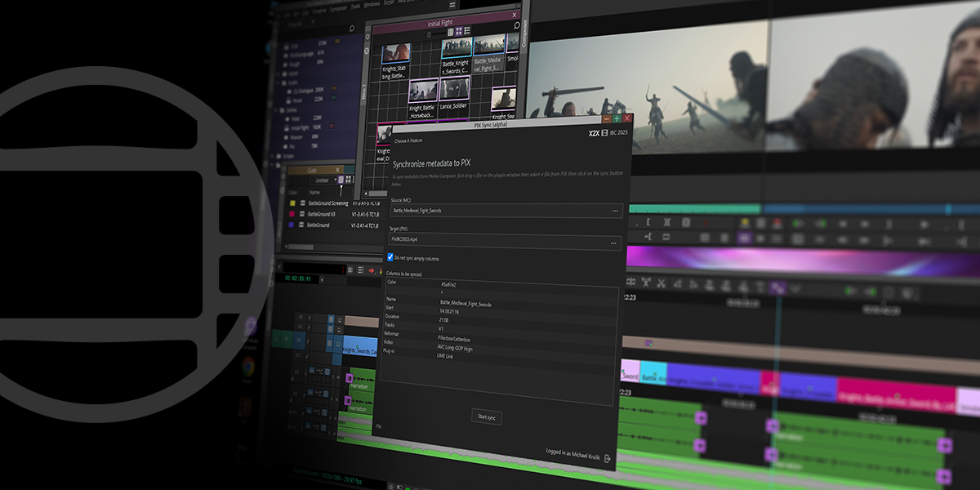Select the scissors cut tool in the timeline toolbar
The width and height of the screenshot is (980, 490).
click(x=661, y=283)
